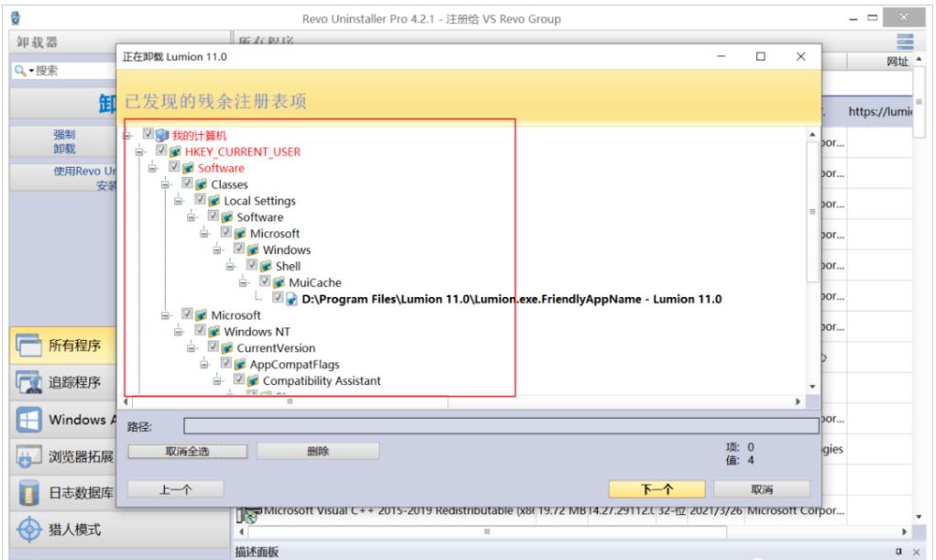Screen dimensions: 936x560
Task: Click the 取消全选 button
Action: coord(187,452)
